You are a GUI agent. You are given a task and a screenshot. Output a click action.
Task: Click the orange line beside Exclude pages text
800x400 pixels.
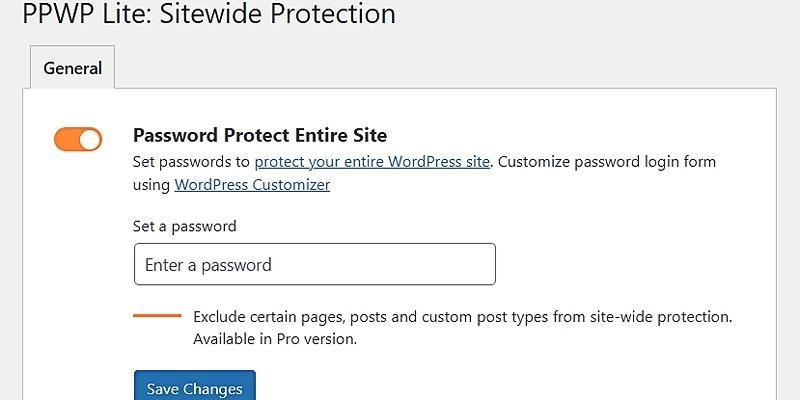tap(157, 316)
